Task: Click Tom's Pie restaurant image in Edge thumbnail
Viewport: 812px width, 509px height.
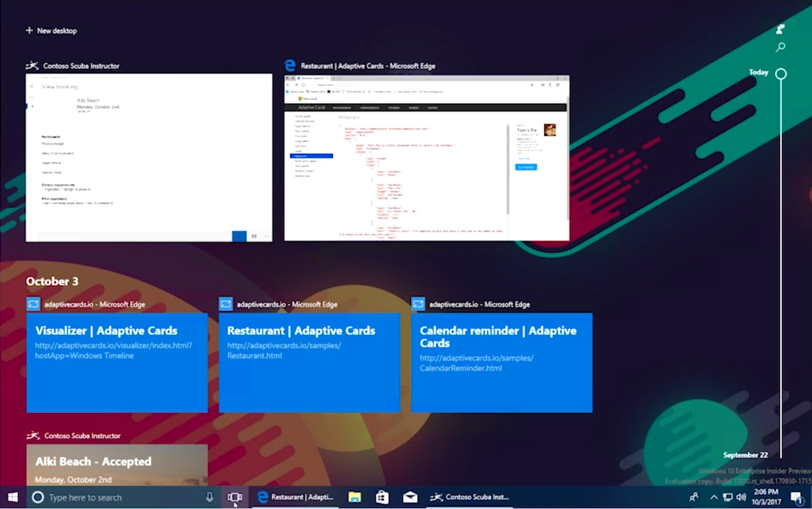Action: click(x=550, y=130)
